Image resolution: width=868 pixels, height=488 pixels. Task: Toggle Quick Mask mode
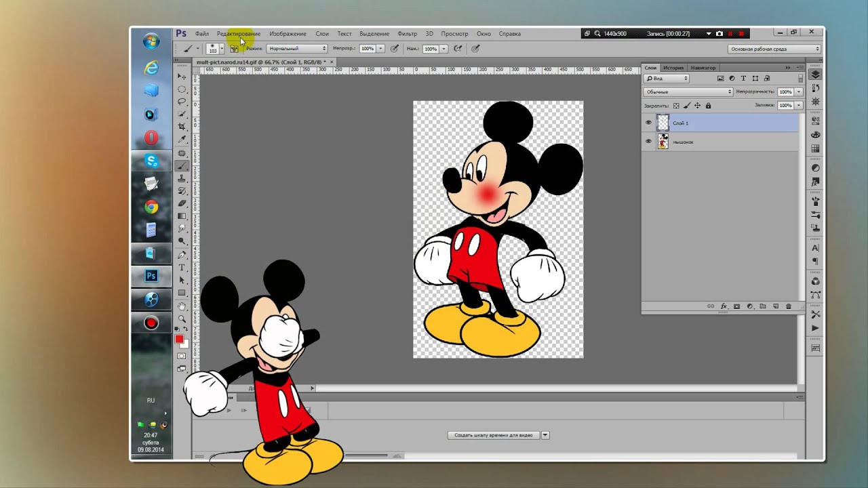(182, 356)
